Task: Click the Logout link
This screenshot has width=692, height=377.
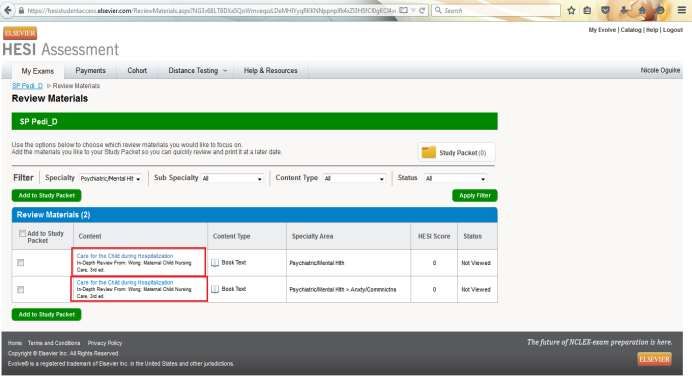Action: (x=673, y=30)
